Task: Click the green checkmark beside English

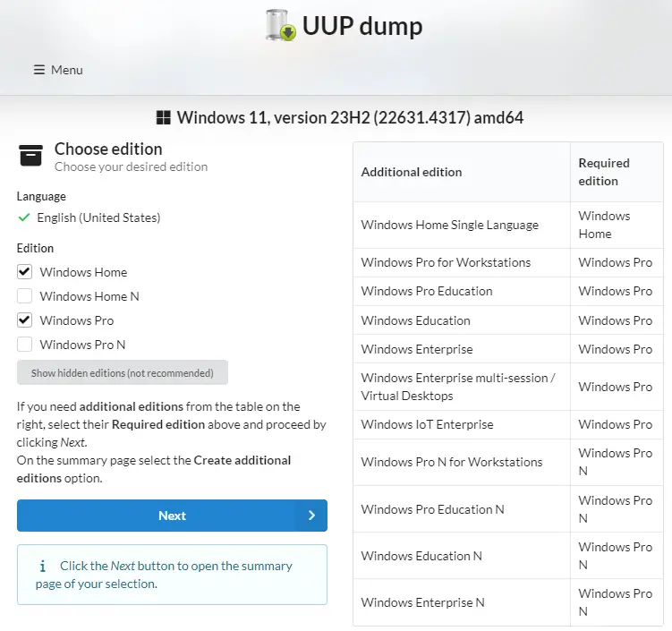Action: (24, 217)
